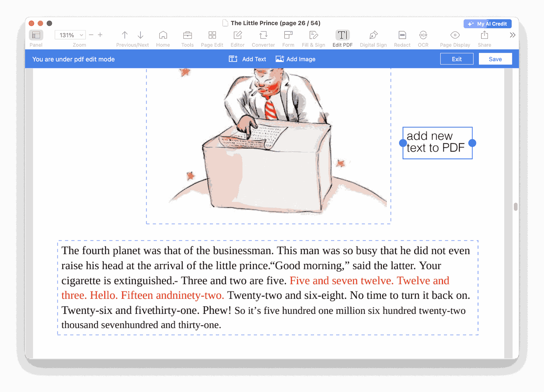Click Add Text in edit bar

[x=247, y=59]
